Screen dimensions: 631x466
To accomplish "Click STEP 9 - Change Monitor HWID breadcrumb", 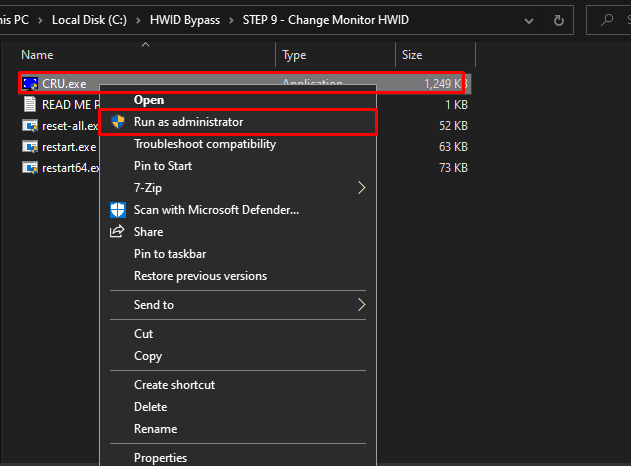I will click(x=326, y=20).
